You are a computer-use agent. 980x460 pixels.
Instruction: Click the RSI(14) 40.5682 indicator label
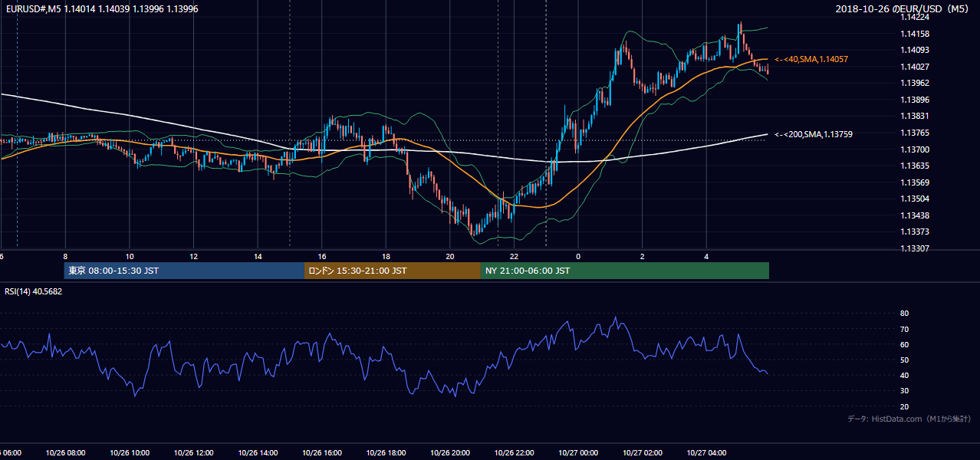pyautogui.click(x=34, y=291)
